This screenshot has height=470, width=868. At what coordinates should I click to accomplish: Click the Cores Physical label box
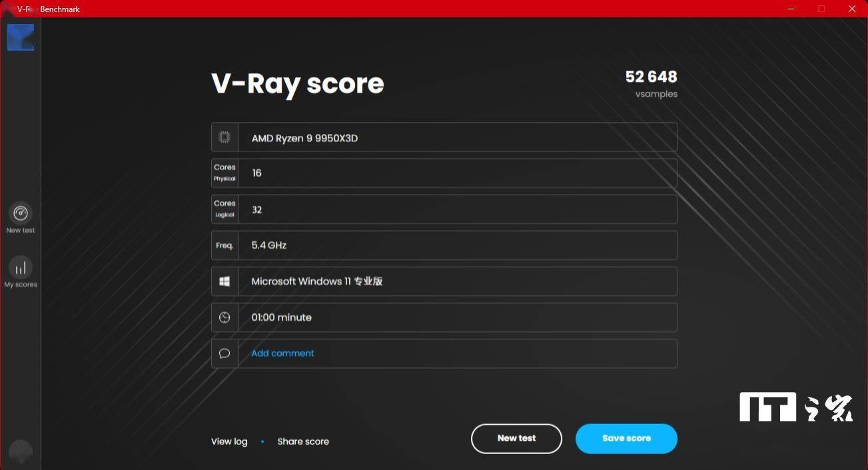click(224, 173)
